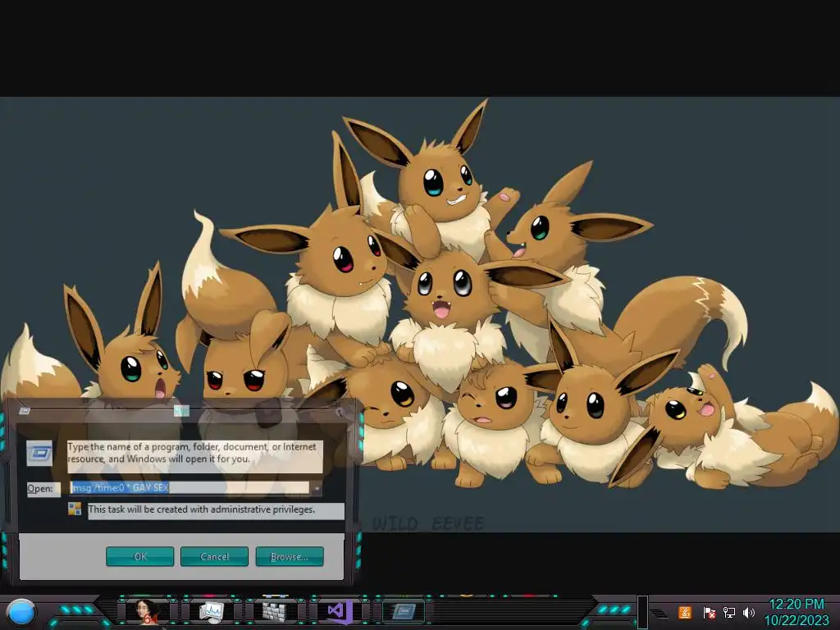Click the administrative privileges shield icon
The height and width of the screenshot is (630, 840).
[75, 509]
